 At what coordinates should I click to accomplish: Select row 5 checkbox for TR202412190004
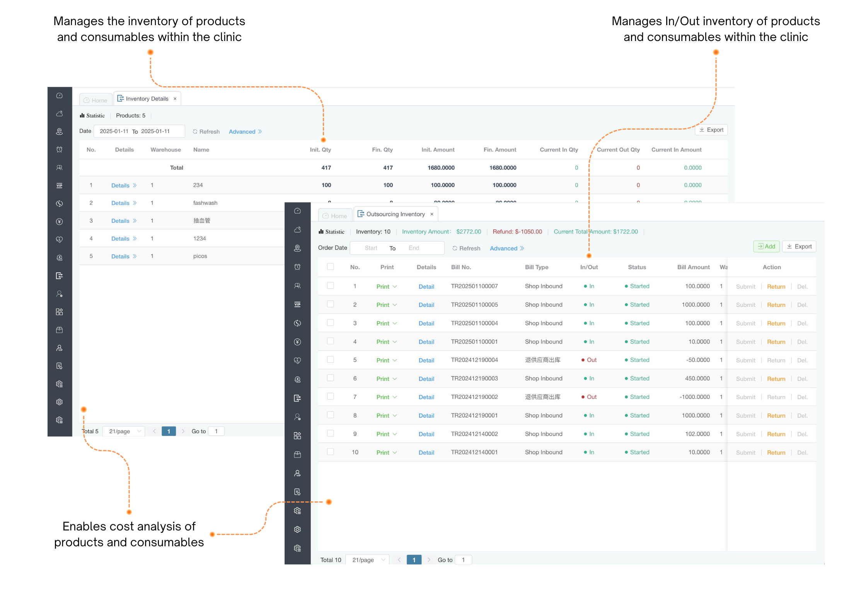(330, 360)
